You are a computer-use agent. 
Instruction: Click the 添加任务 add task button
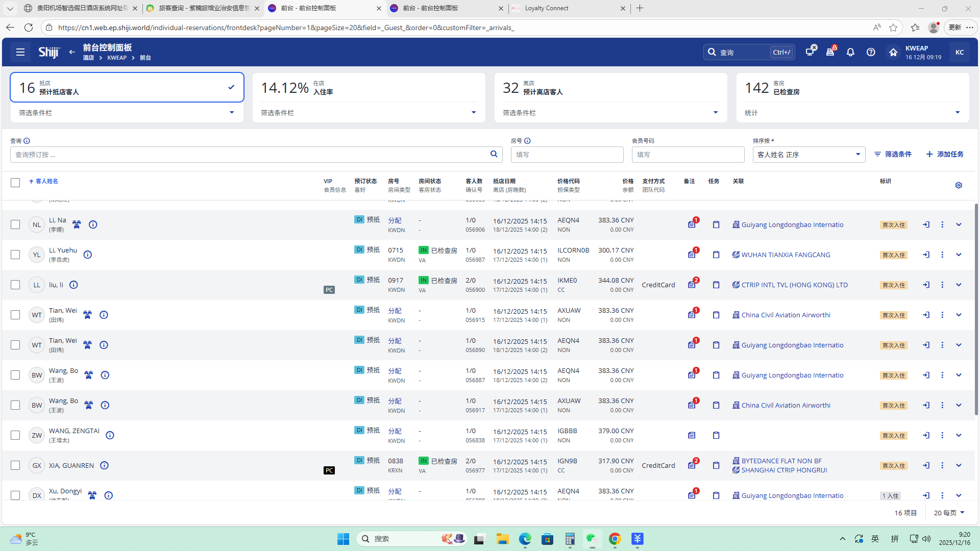tap(945, 154)
